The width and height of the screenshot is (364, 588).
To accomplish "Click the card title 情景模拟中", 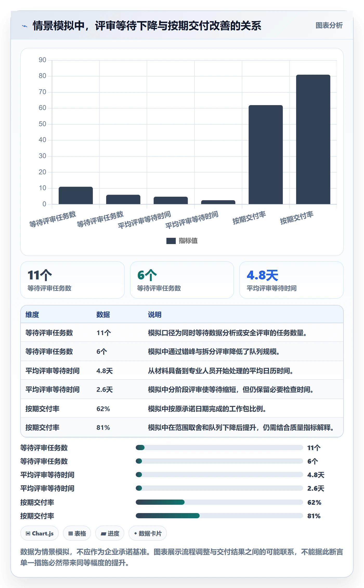I will [147, 26].
